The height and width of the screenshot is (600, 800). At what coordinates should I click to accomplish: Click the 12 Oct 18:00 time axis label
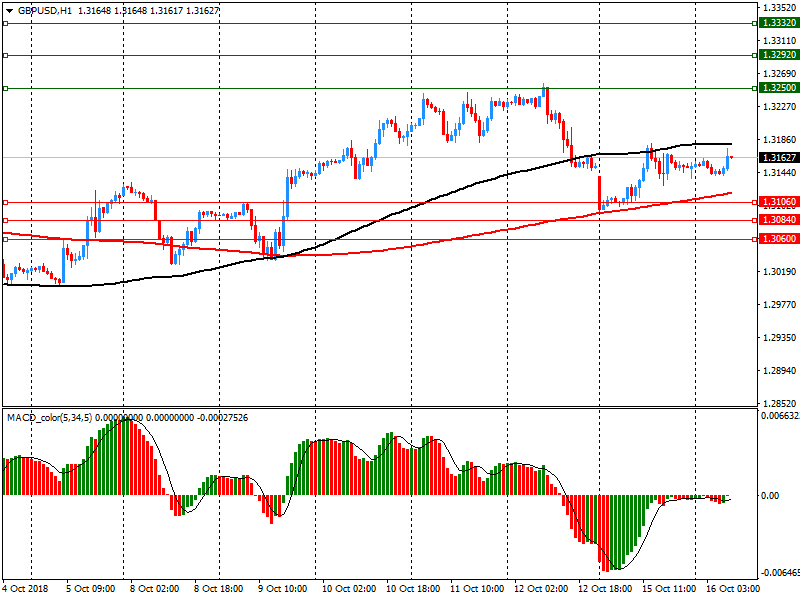(605, 589)
